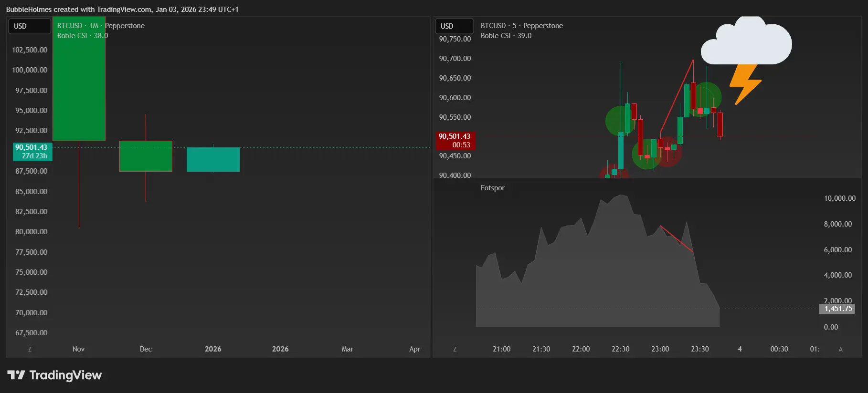Click the Z timezone icon under 5-minute chart

point(455,349)
